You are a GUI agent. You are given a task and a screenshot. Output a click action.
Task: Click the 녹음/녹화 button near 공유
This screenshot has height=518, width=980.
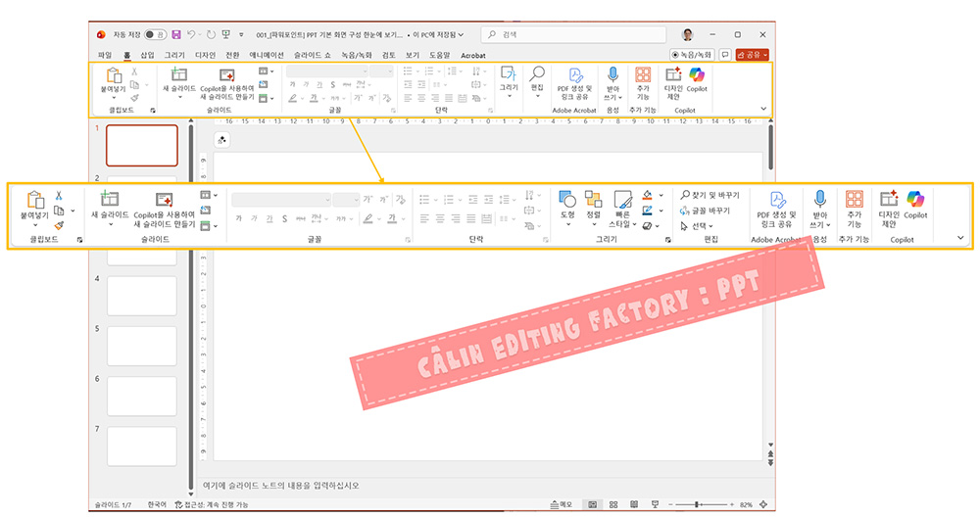coord(692,55)
